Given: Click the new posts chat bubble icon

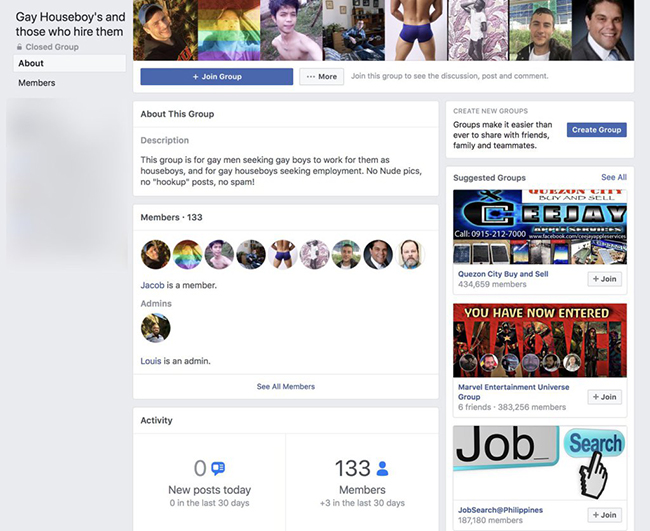Looking at the screenshot, I should coord(218,468).
